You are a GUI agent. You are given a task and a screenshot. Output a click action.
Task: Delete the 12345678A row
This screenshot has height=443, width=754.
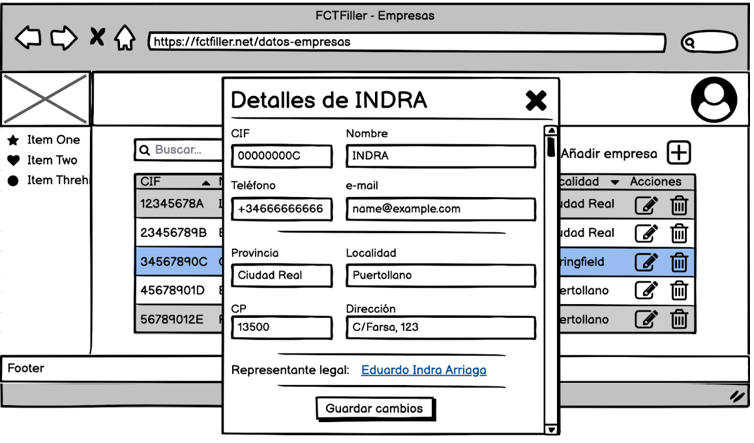tap(679, 205)
